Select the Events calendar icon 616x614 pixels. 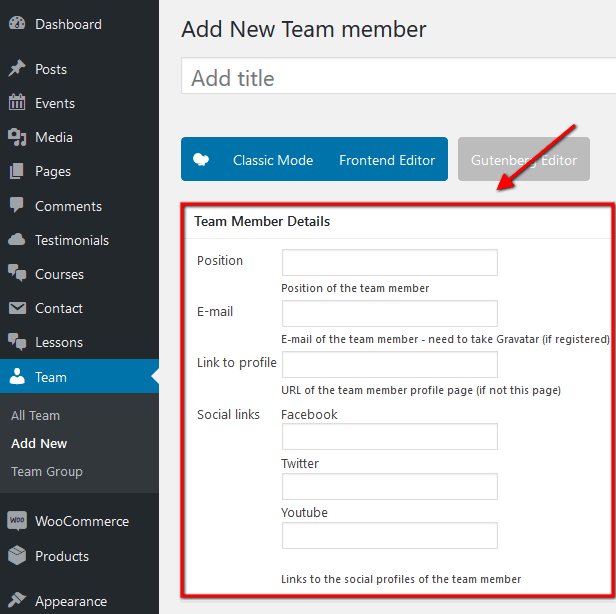tap(17, 103)
